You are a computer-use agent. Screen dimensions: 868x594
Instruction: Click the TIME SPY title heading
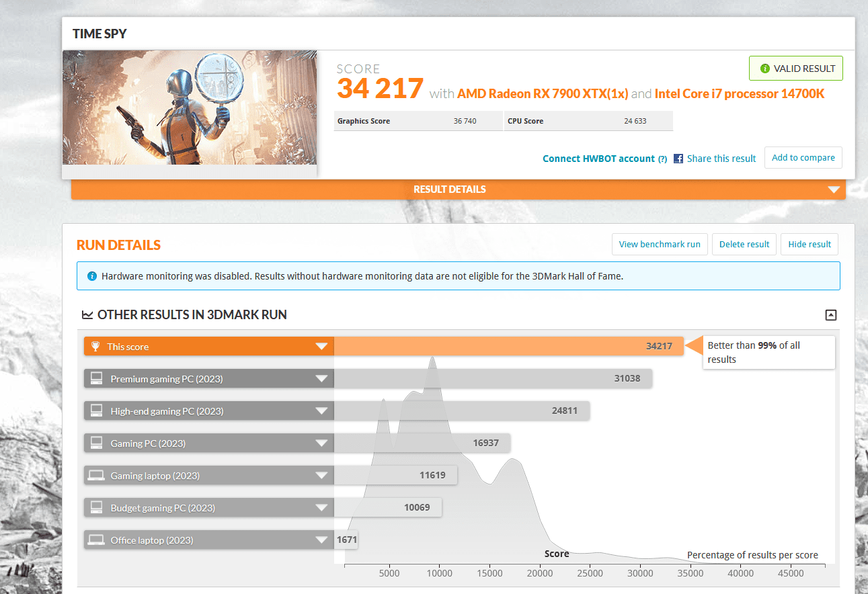pyautogui.click(x=100, y=34)
